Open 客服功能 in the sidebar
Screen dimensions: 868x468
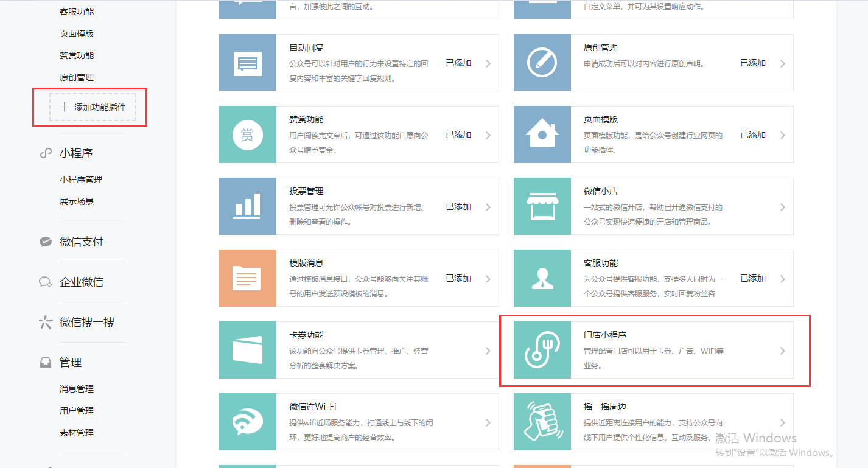(77, 12)
